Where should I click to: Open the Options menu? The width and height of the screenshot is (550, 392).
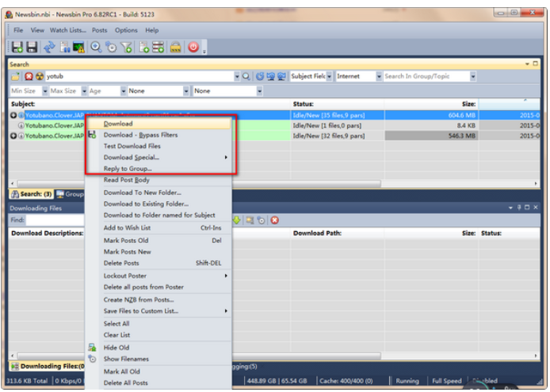[x=126, y=31]
